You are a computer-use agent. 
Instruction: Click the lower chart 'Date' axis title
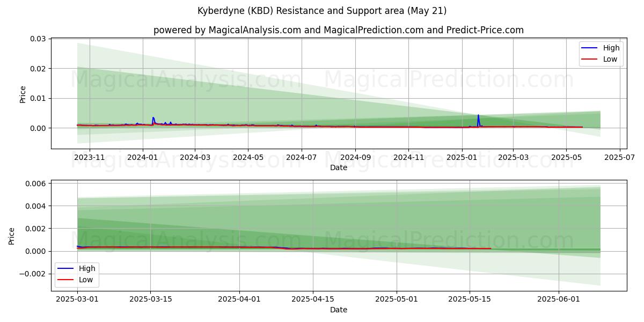point(339,310)
